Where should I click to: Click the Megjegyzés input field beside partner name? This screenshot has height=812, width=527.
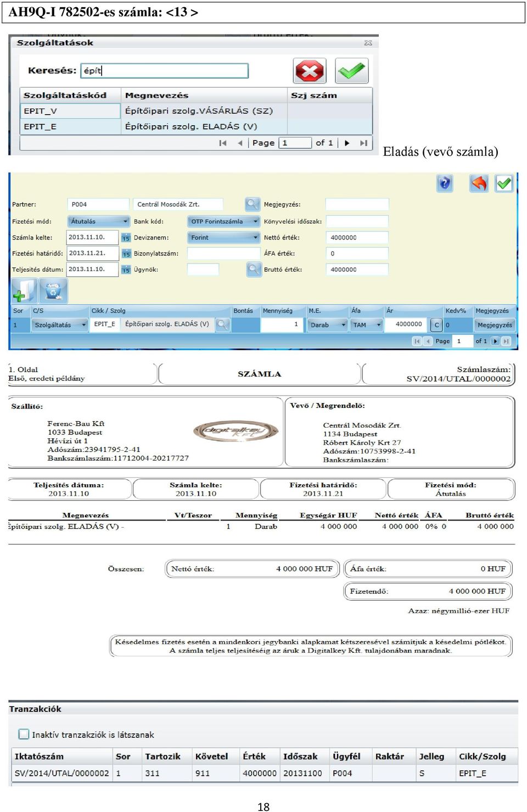(x=357, y=204)
